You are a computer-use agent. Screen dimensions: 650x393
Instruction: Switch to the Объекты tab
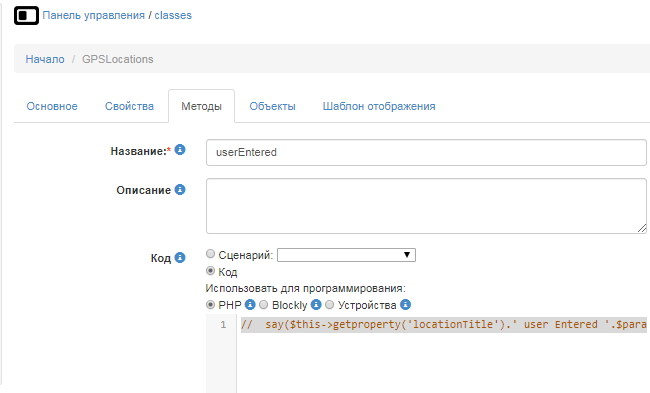[272, 107]
